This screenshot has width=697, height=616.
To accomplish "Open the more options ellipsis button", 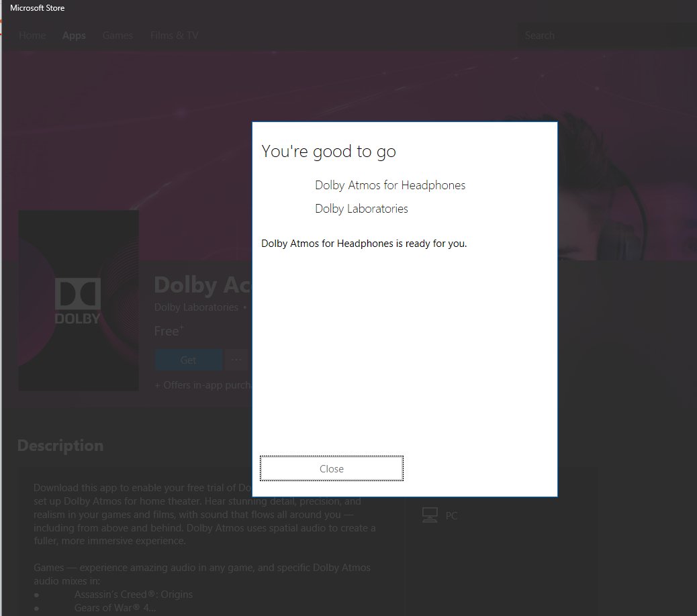I will (x=236, y=360).
